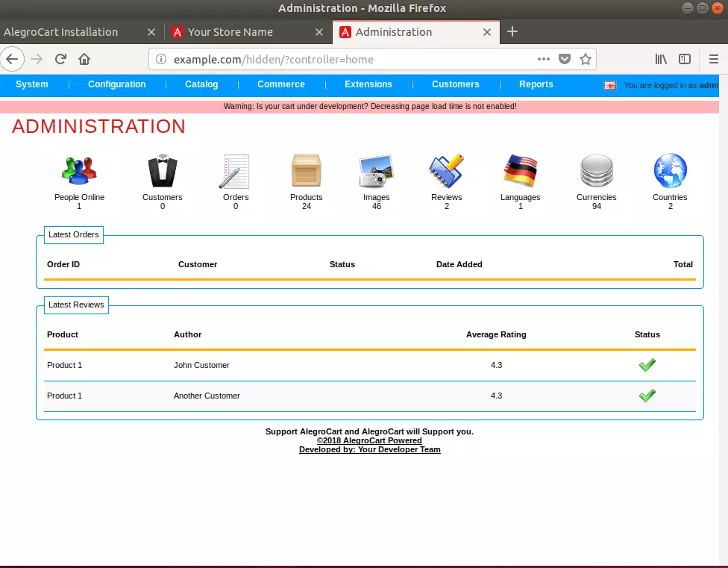The height and width of the screenshot is (568, 728).
Task: Go to the Firefox home page
Action: pyautogui.click(x=84, y=59)
